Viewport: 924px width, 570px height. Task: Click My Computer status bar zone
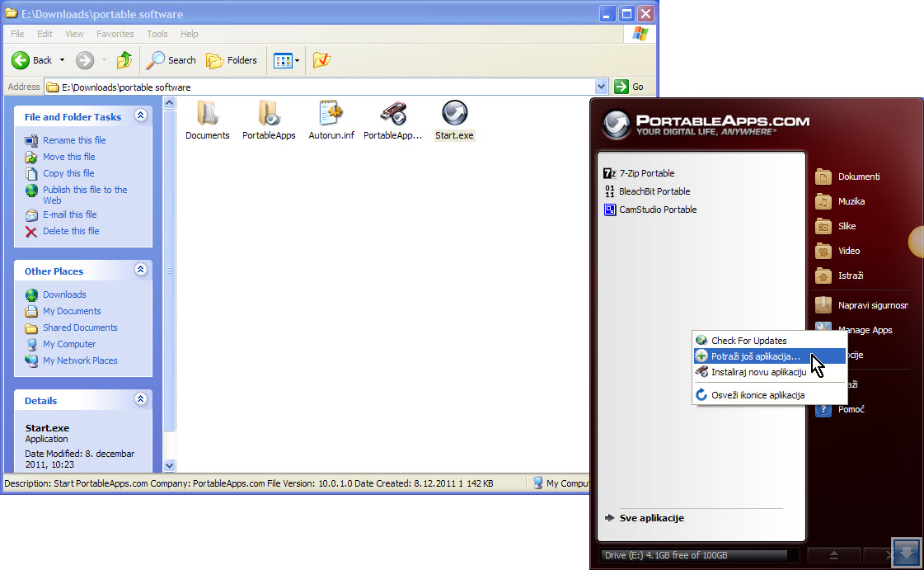pos(560,483)
